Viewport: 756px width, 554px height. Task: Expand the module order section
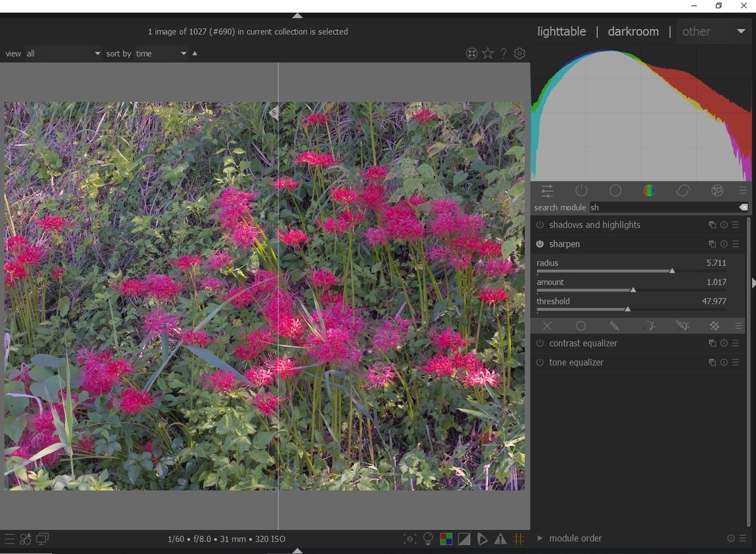point(540,538)
